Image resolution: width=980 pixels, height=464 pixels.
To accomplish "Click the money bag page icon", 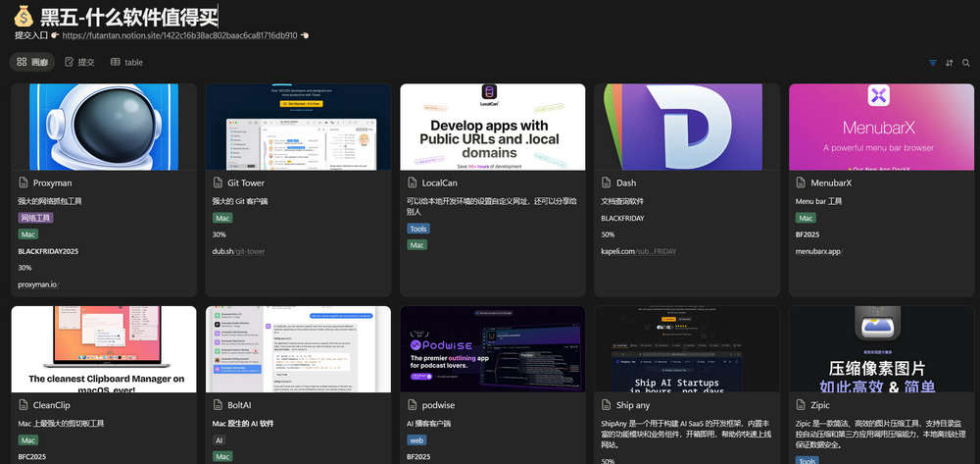I will pyautogui.click(x=24, y=16).
